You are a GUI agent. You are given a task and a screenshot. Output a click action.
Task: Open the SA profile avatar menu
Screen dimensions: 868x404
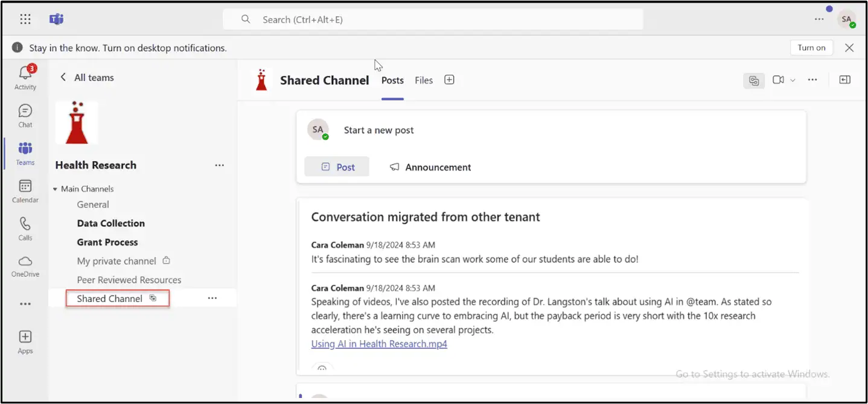[846, 19]
